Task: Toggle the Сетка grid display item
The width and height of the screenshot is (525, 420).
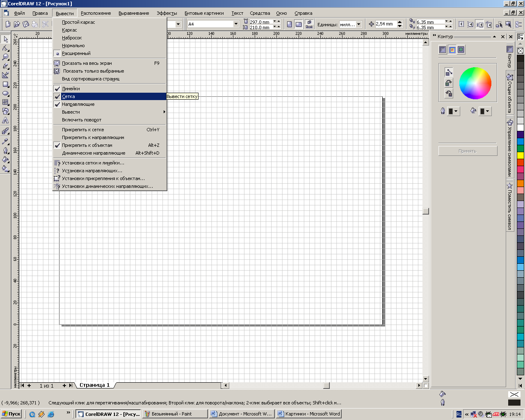Action: [110, 96]
